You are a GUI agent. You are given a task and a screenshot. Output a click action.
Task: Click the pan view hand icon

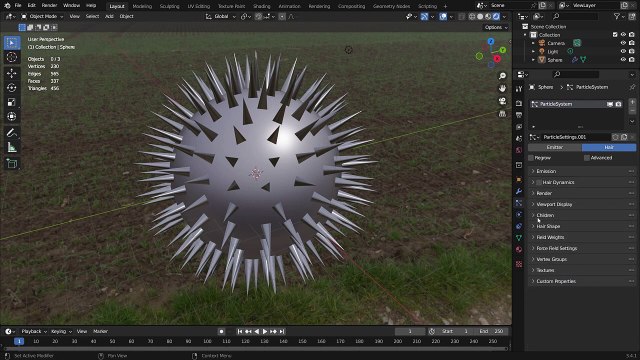(x=502, y=88)
